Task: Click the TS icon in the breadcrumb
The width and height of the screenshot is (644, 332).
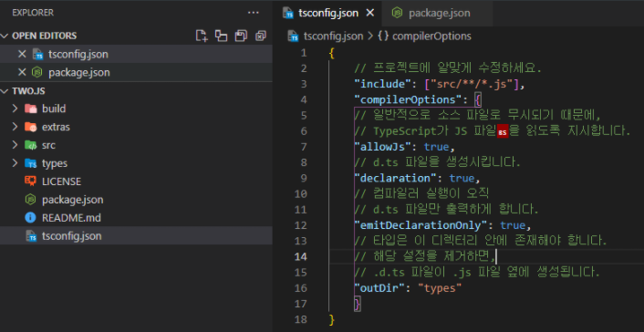Action: (x=293, y=36)
